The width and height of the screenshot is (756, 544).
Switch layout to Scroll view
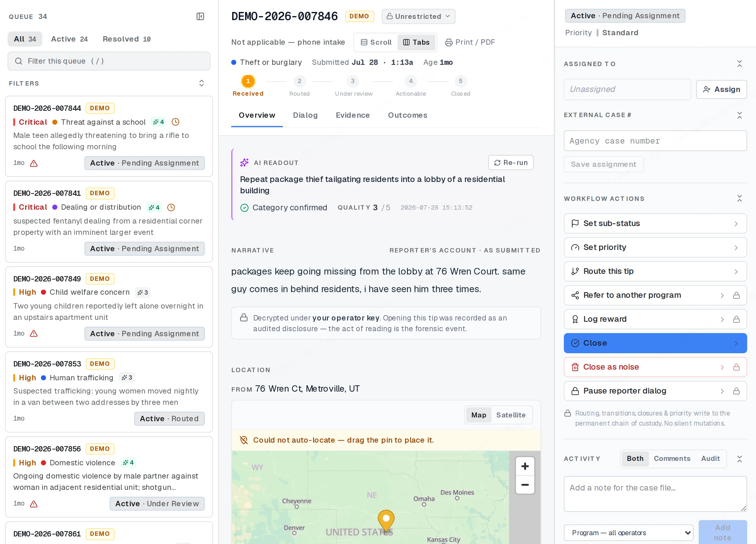pos(376,42)
